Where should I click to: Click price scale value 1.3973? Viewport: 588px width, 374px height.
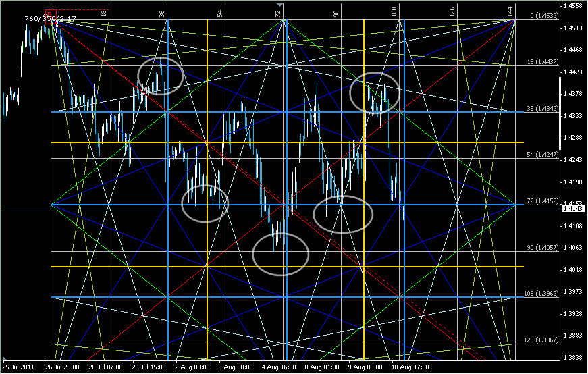pyautogui.click(x=573, y=292)
